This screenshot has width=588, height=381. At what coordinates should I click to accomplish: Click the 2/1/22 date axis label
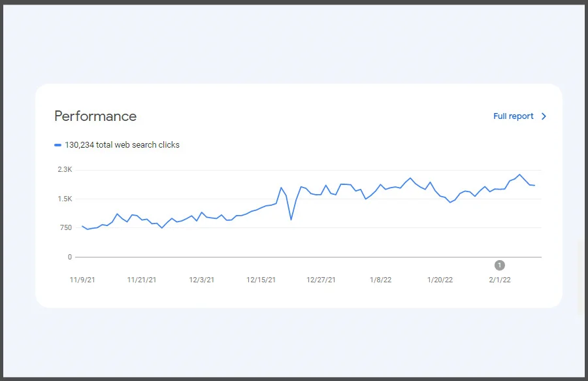point(499,280)
